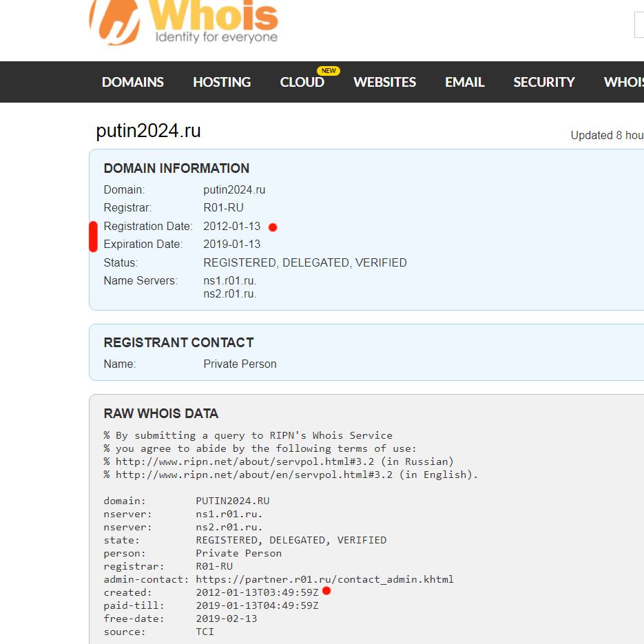Click the NEW badge above CLOUD
The image size is (644, 644).
[x=328, y=71]
